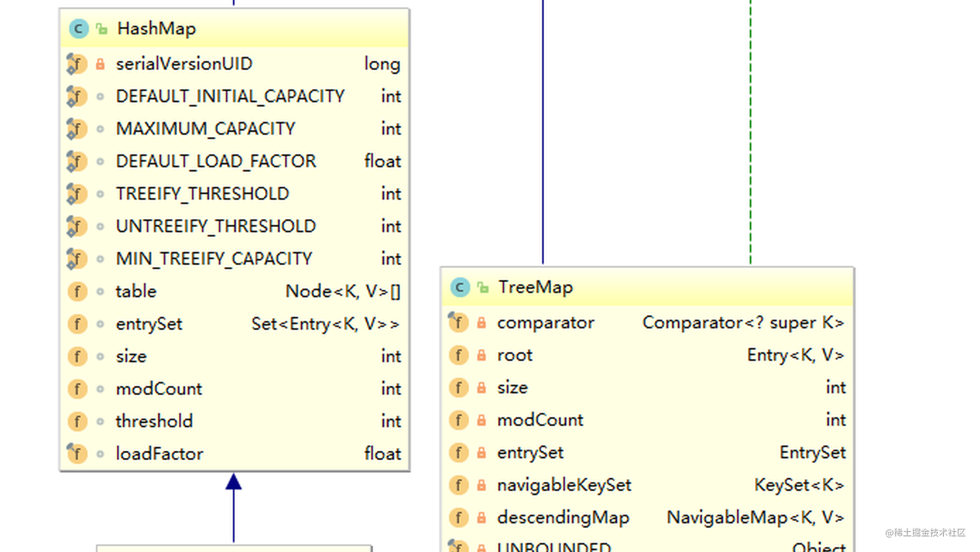Screen dimensions: 980x552
Task: Select the DEFAULT_LOAD_FACTOR field name
Action: pyautogui.click(x=216, y=161)
